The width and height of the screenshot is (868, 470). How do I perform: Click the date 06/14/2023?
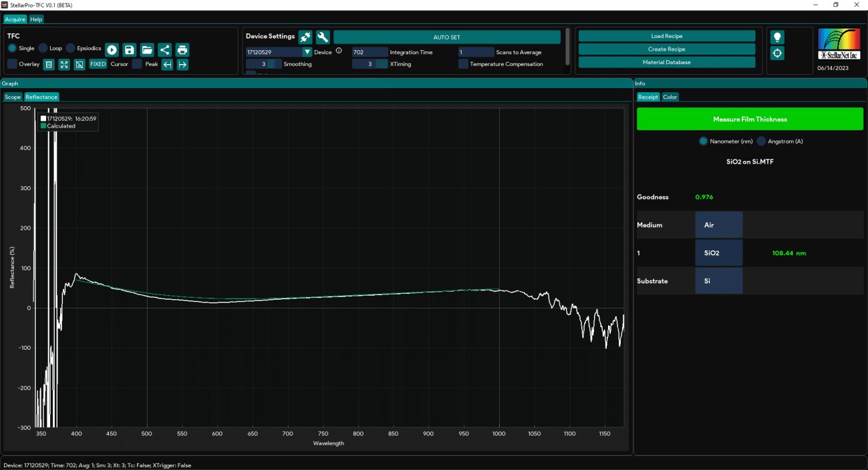point(833,68)
